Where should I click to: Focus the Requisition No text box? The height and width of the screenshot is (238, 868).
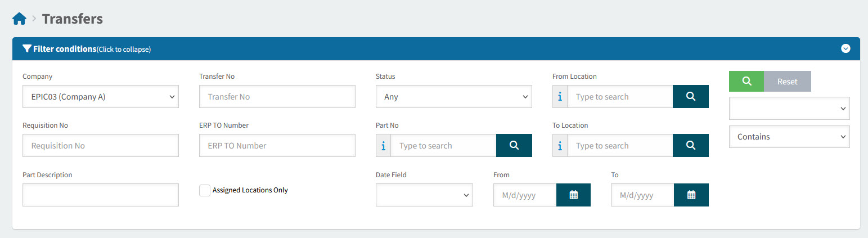tap(101, 146)
